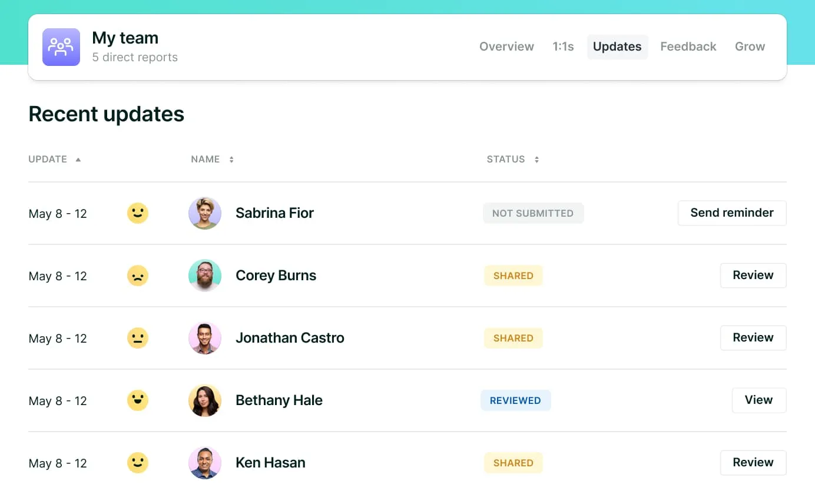This screenshot has height=504, width=815.
Task: Click the purple My team icon
Action: coord(61,47)
